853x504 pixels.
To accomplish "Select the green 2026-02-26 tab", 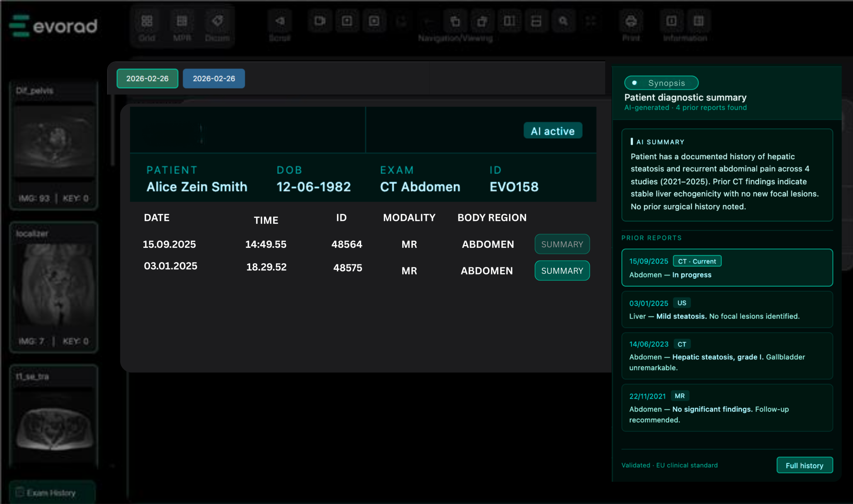I will (147, 79).
